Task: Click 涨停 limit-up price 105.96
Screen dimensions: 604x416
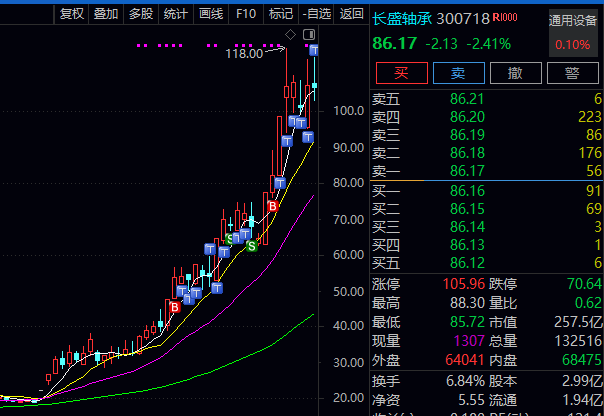Action: click(464, 284)
